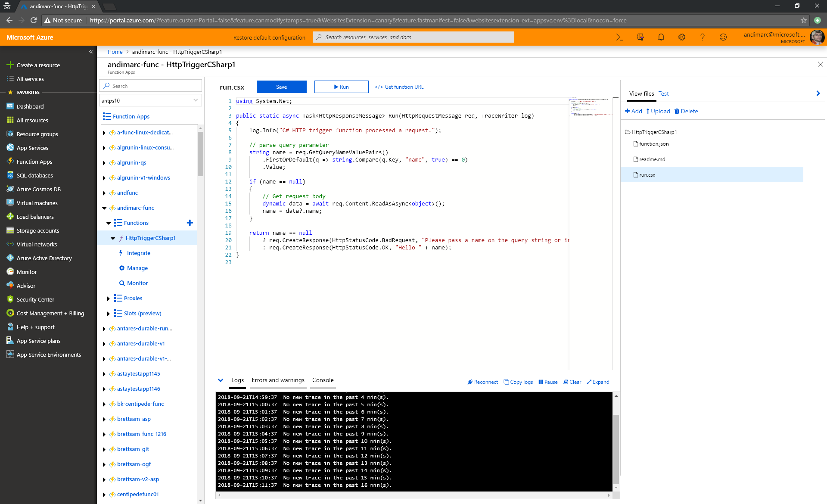This screenshot has height=504, width=827.
Task: Pause the log streaming
Action: [548, 382]
